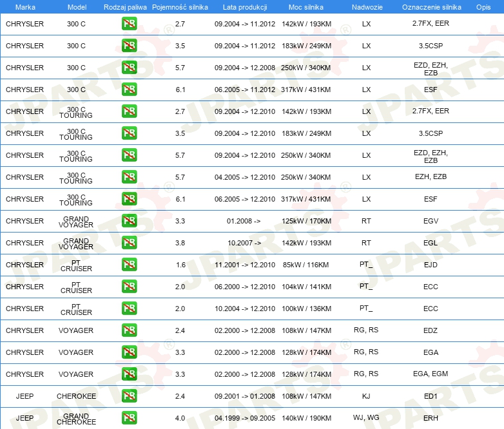Click the 10.2004 -> 12.2010 dates
Image resolution: width=504 pixels, height=429 pixels.
point(245,309)
